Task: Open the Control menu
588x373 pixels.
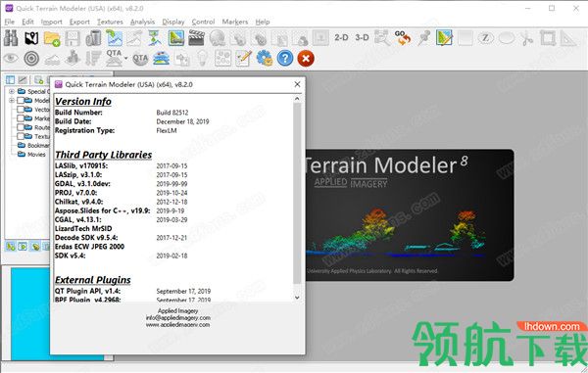Action: click(203, 22)
